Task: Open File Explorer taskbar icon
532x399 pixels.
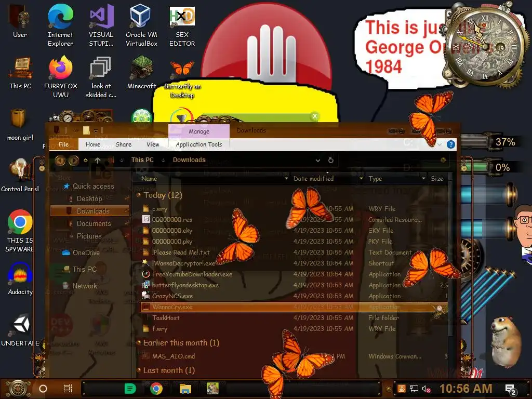Action: pos(185,389)
